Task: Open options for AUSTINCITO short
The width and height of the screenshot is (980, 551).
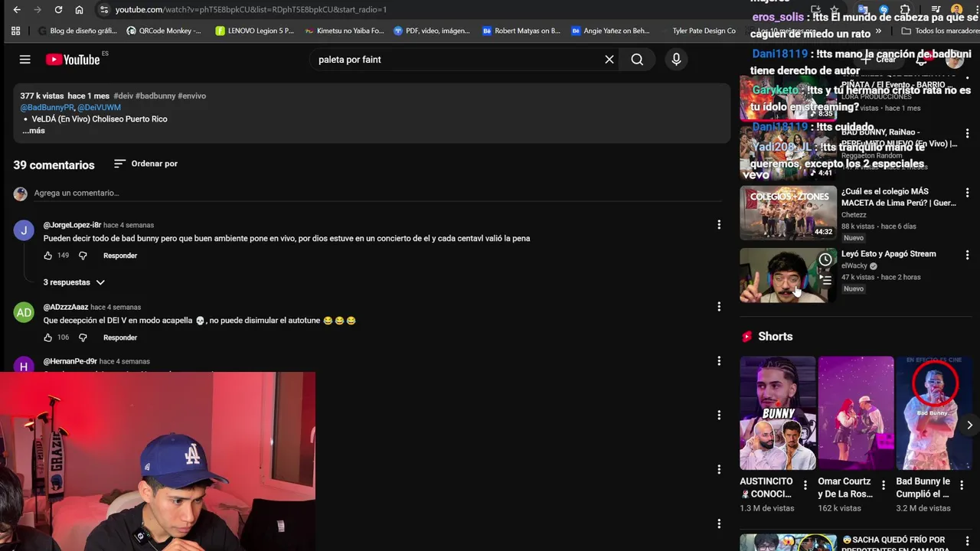Action: (x=805, y=485)
